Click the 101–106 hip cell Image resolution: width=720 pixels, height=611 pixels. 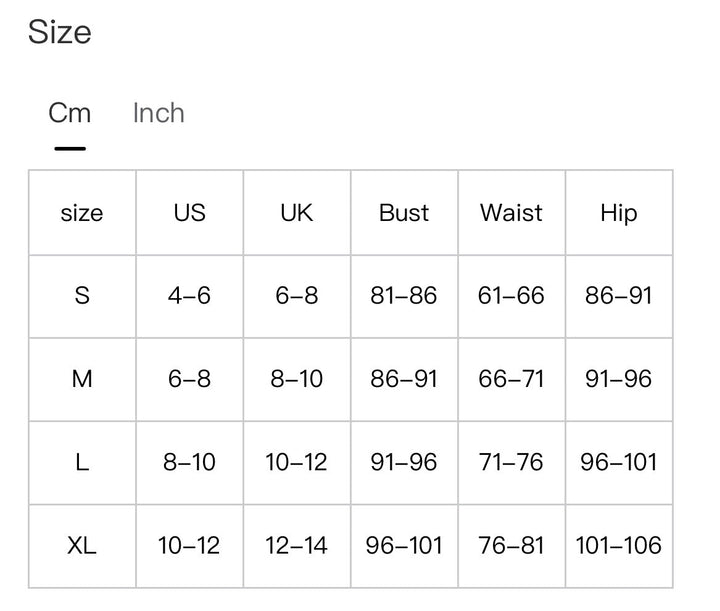click(x=619, y=546)
